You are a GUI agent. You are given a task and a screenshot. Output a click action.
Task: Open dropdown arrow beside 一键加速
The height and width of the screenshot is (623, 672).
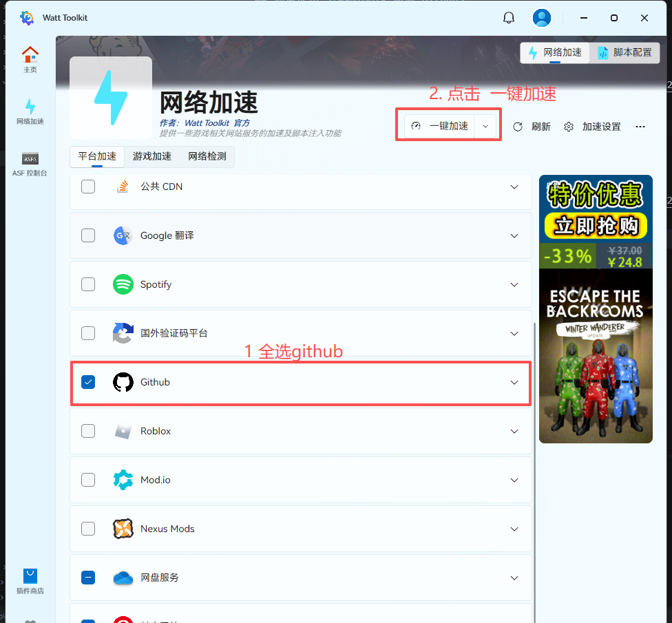click(485, 126)
